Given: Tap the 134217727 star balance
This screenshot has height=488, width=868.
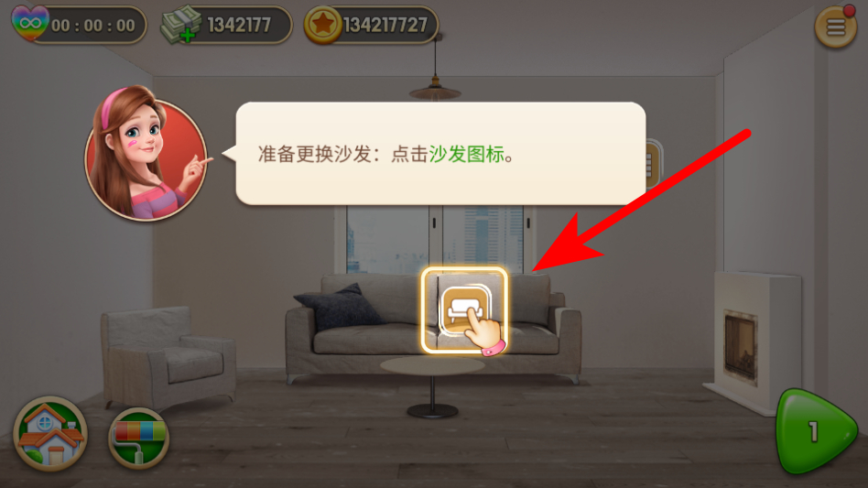Looking at the screenshot, I should 385,25.
